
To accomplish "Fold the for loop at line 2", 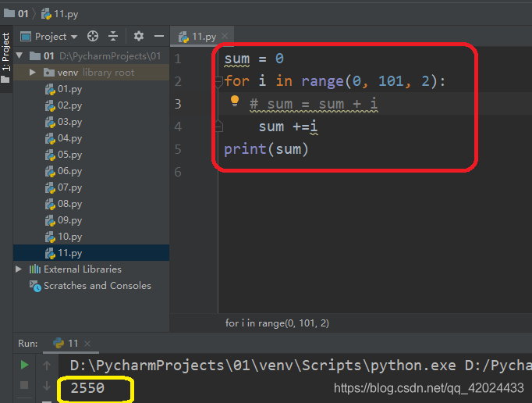I will point(218,81).
